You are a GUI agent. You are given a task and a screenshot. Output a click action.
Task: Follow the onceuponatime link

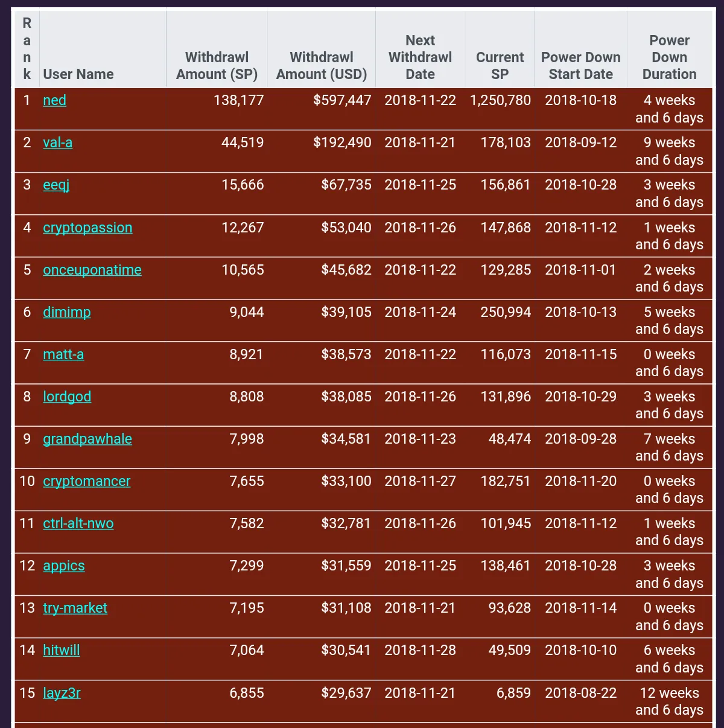[92, 270]
